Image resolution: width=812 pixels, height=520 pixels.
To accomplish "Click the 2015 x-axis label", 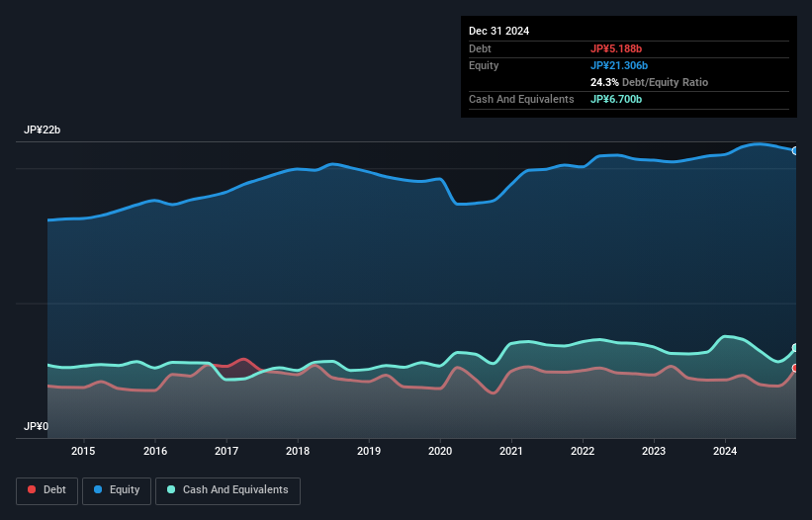I will click(x=83, y=451).
